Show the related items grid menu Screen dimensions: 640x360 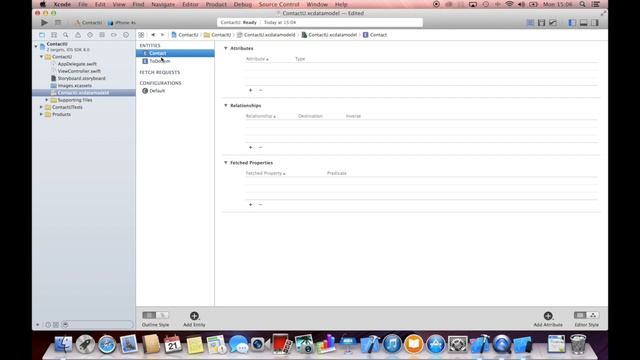(x=141, y=35)
